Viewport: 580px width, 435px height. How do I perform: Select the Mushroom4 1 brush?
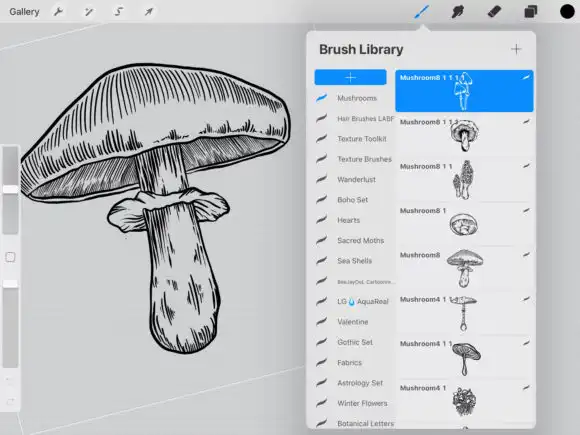[464, 402]
